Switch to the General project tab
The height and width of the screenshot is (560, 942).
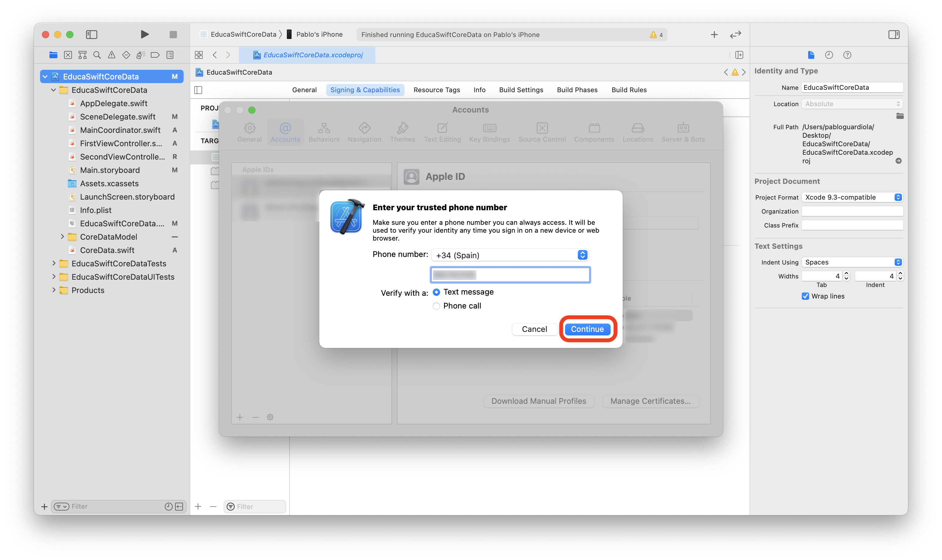tap(304, 90)
